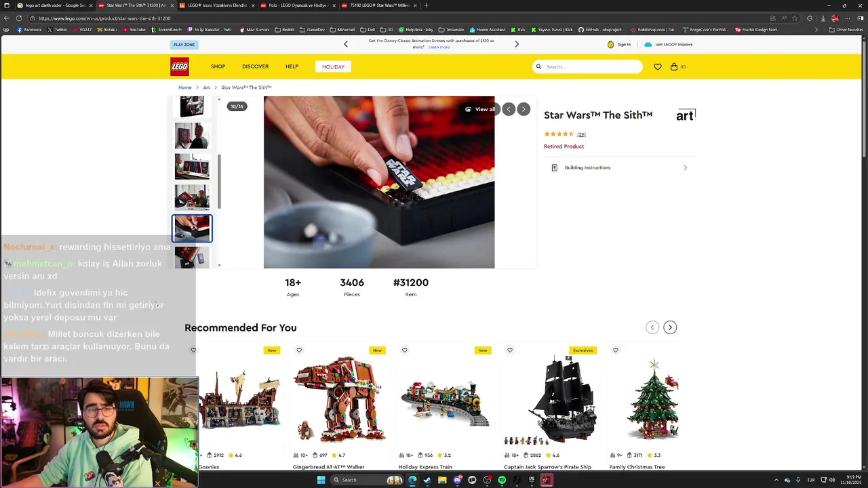Click the Join LEGO Insiders icon
This screenshot has height=488, width=868.
tap(648, 44)
